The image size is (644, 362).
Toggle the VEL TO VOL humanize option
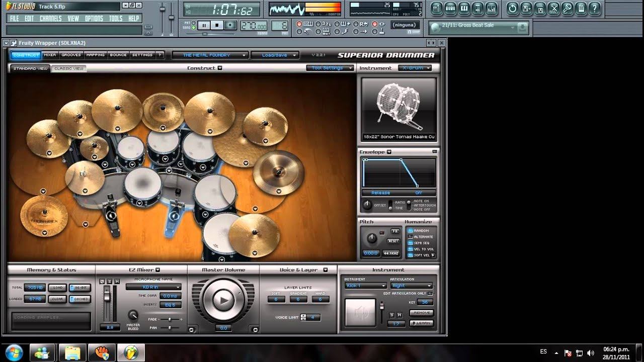(422, 249)
